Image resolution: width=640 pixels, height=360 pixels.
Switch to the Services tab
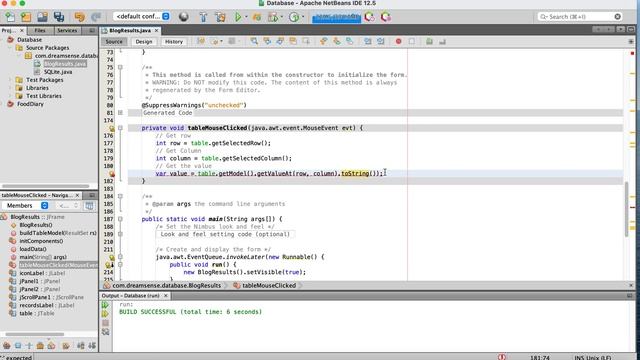[x=67, y=31]
